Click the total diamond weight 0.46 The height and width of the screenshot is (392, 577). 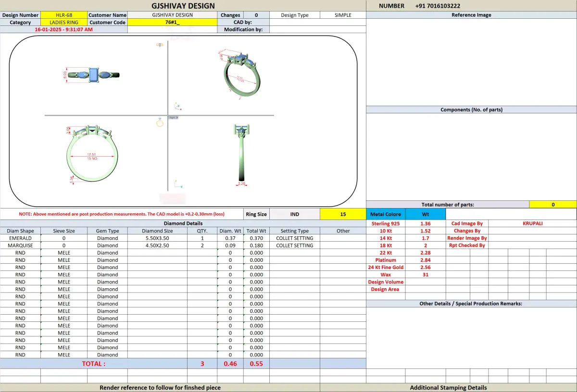[x=230, y=364]
